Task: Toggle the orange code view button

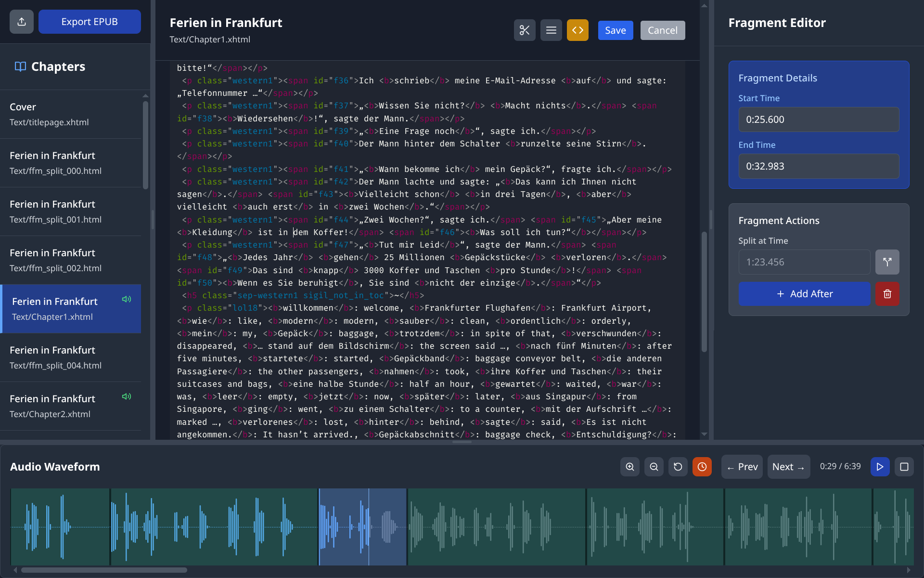Action: [x=577, y=30]
